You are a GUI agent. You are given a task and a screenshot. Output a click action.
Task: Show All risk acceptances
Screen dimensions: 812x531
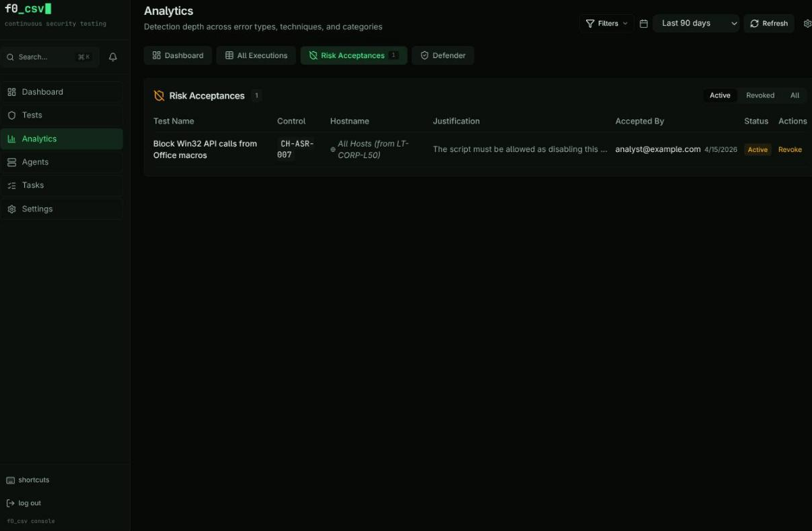(x=795, y=95)
